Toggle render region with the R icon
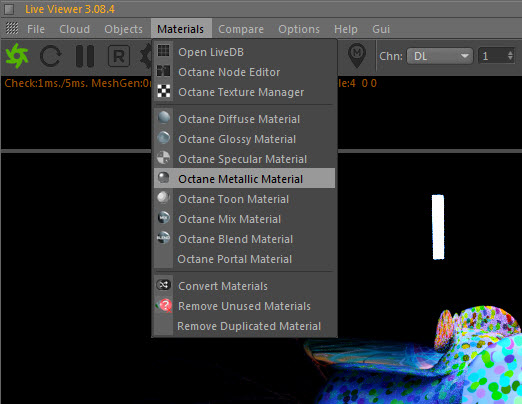The image size is (522, 404). point(119,56)
